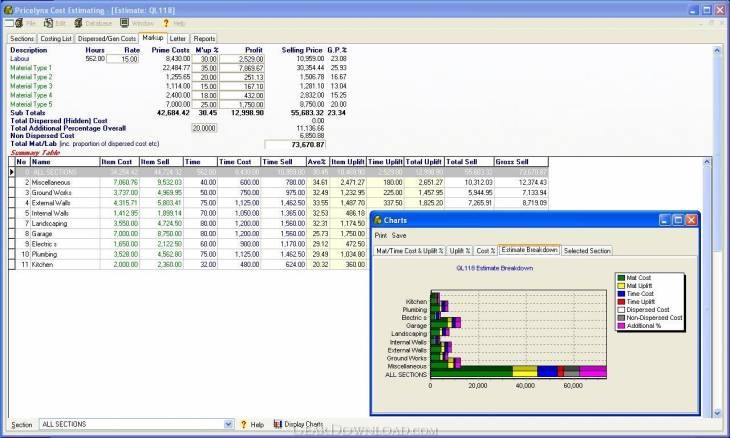Screen dimensions: 730x438
Task: Click the Pricelynx app icon in title bar
Action: coord(8,9)
